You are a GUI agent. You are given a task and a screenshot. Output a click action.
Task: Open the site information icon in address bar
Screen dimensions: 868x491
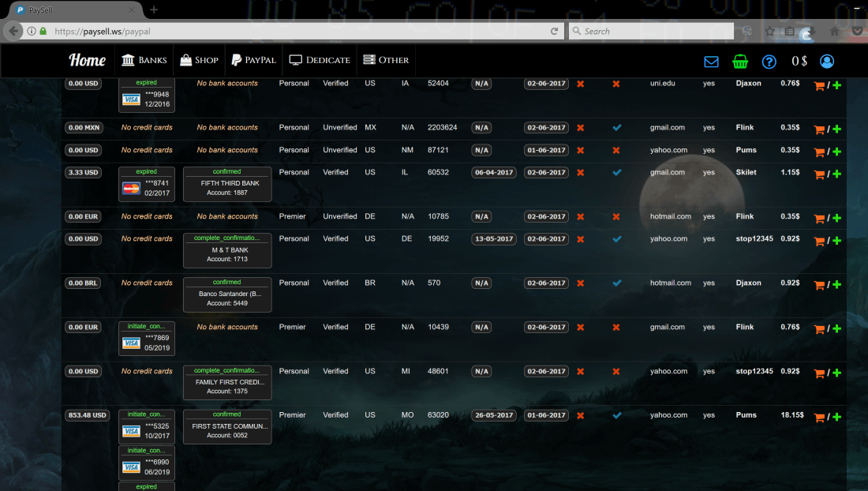pos(31,32)
